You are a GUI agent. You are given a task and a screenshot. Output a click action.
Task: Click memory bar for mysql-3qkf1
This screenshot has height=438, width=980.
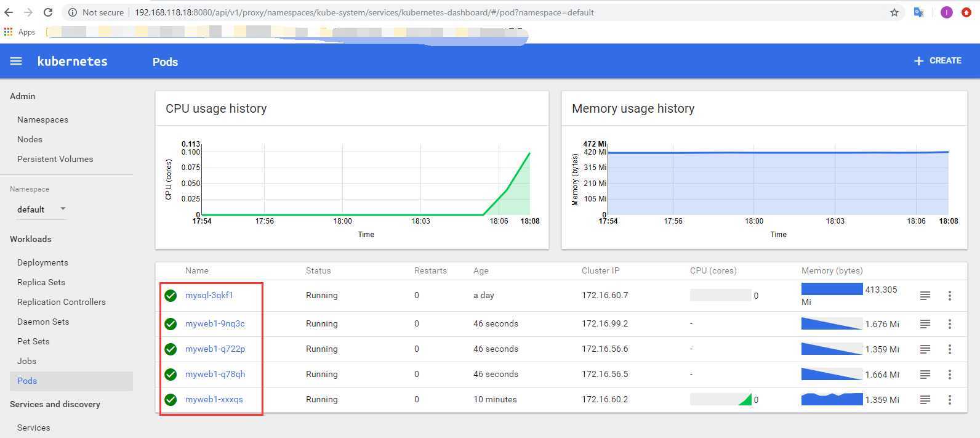click(832, 289)
